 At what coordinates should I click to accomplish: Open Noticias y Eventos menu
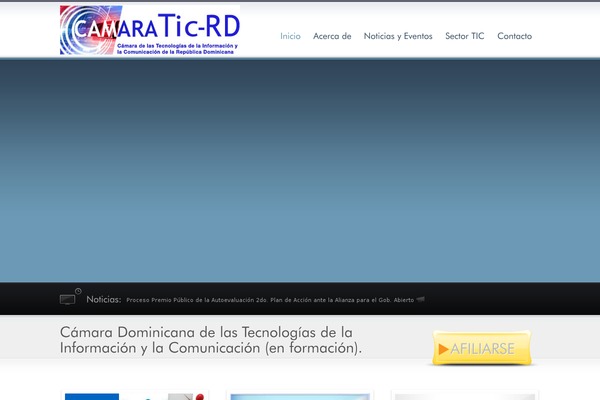pyautogui.click(x=398, y=36)
